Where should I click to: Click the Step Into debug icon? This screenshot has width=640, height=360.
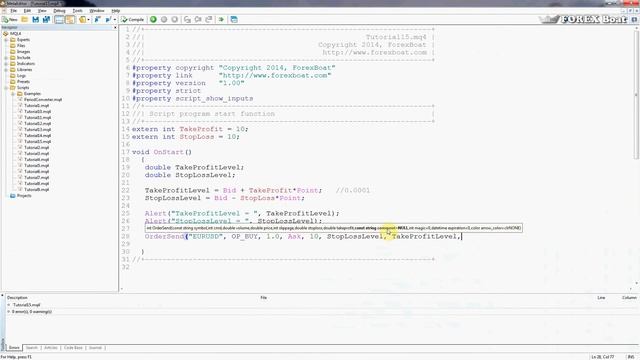187,20
